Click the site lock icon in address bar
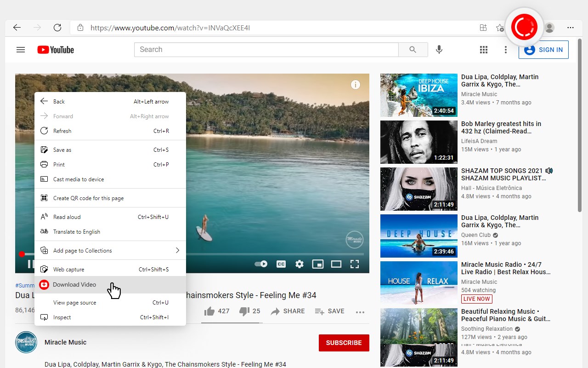Viewport: 588px width, 368px height. [x=80, y=28]
